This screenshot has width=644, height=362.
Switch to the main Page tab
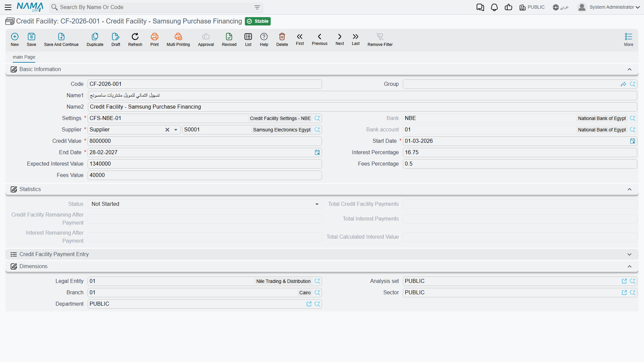point(24,57)
